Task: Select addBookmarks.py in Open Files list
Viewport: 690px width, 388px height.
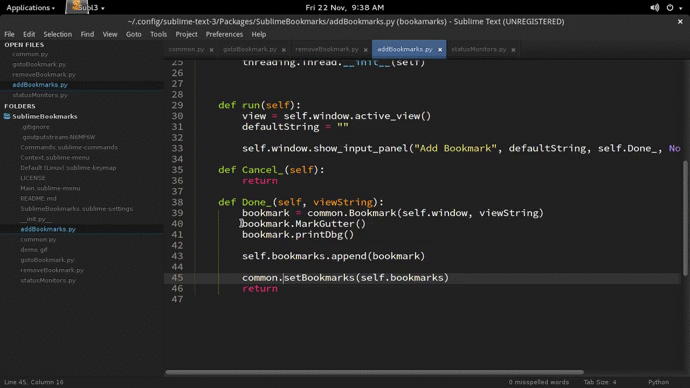Action: (x=40, y=84)
